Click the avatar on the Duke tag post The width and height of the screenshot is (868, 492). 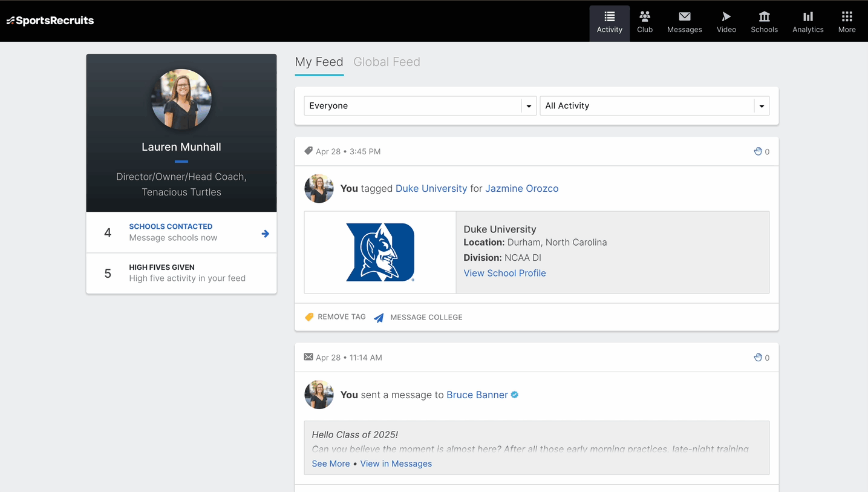319,189
